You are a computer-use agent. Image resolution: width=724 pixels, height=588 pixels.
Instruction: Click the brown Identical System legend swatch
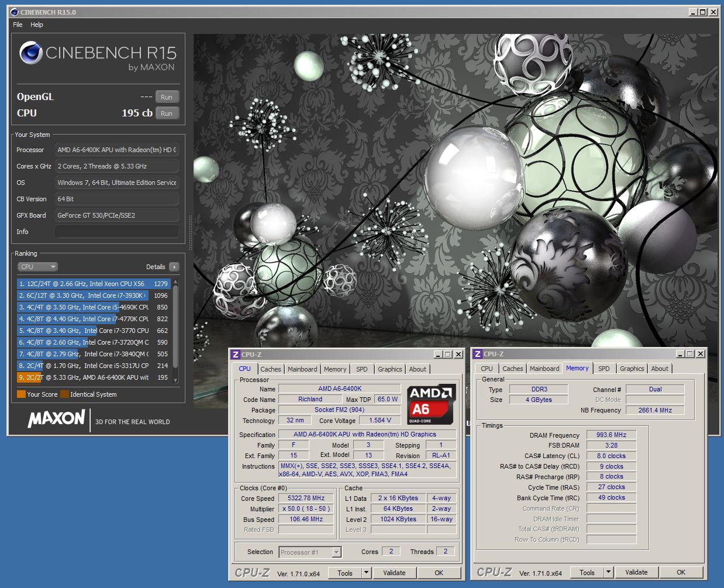coord(64,394)
